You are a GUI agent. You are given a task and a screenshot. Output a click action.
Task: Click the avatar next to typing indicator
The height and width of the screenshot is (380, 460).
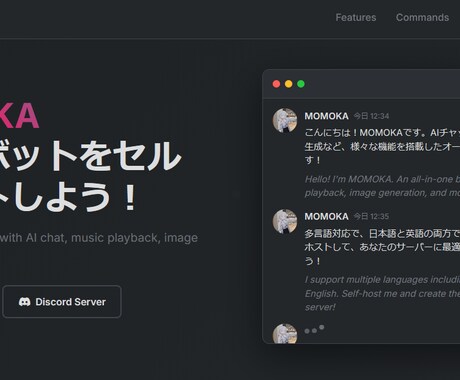(x=285, y=333)
